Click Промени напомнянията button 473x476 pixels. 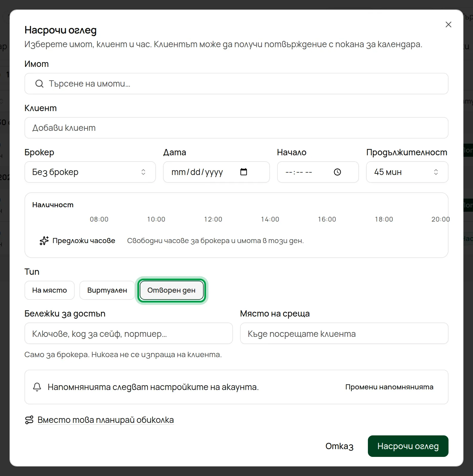pyautogui.click(x=389, y=387)
